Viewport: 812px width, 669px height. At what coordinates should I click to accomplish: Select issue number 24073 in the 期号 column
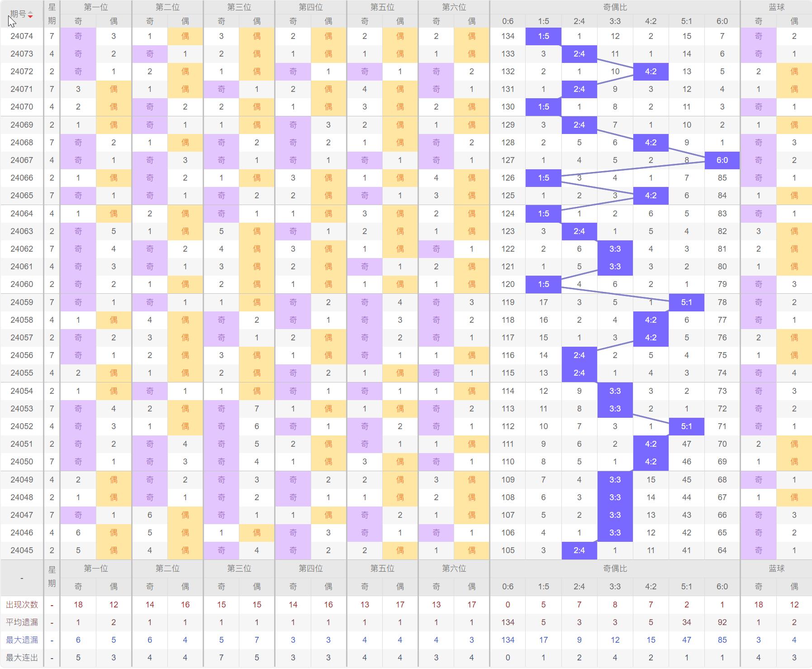click(x=22, y=54)
